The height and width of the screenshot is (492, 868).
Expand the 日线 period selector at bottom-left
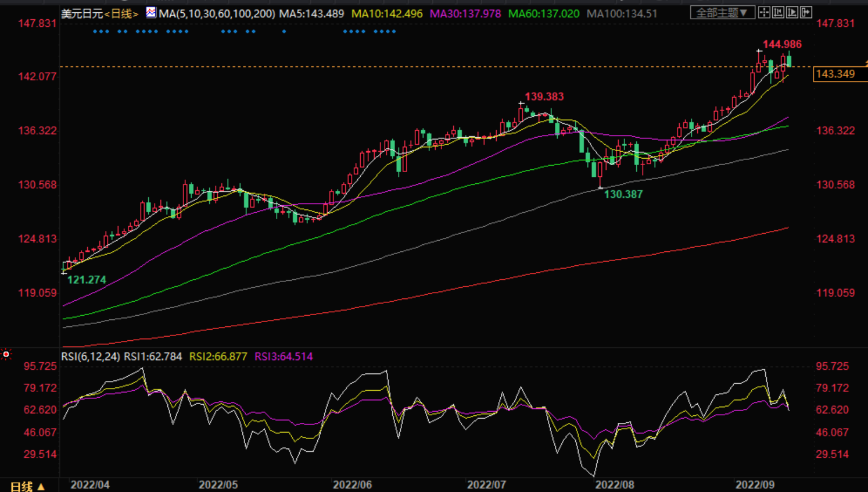pyautogui.click(x=27, y=486)
